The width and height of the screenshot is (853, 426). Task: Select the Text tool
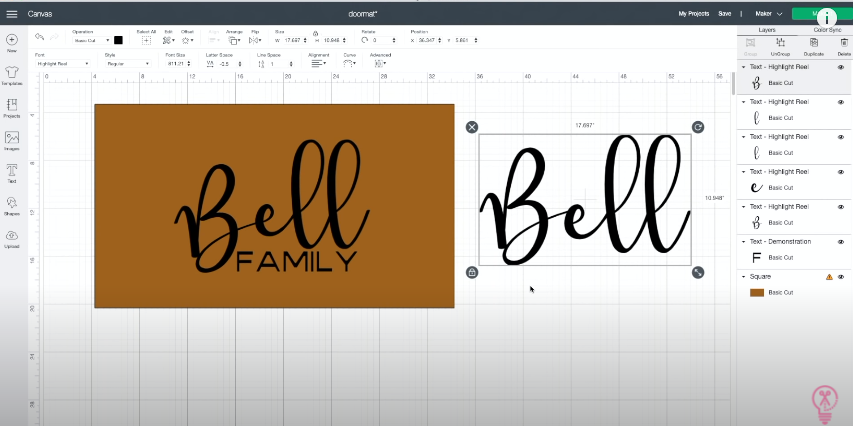(11, 170)
